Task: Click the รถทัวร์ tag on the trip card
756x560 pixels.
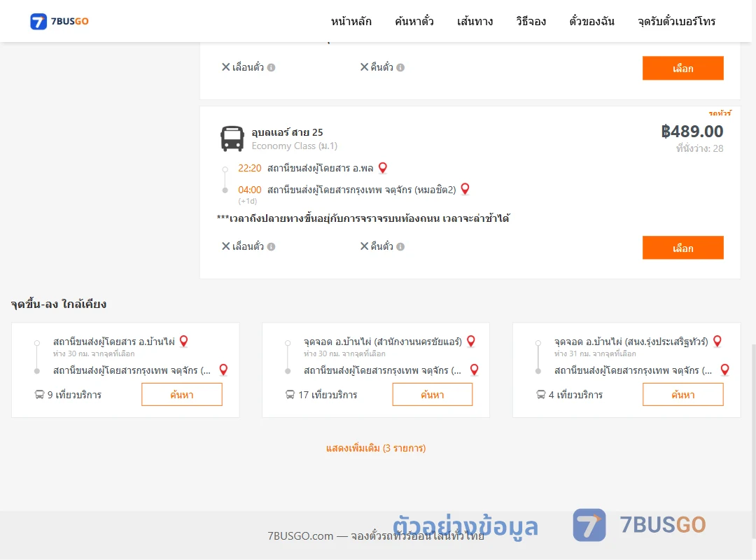Action: 720,113
